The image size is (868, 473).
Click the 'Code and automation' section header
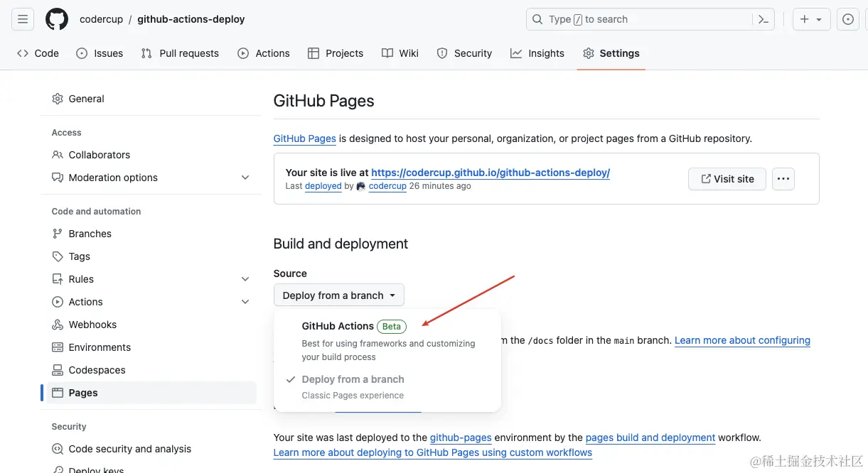tap(96, 212)
